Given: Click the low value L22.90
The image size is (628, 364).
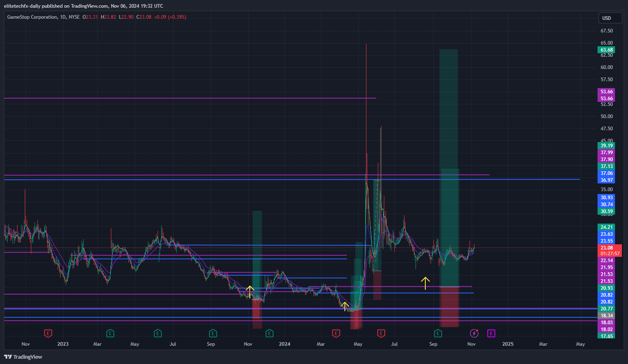Looking at the screenshot, I should coord(126,17).
